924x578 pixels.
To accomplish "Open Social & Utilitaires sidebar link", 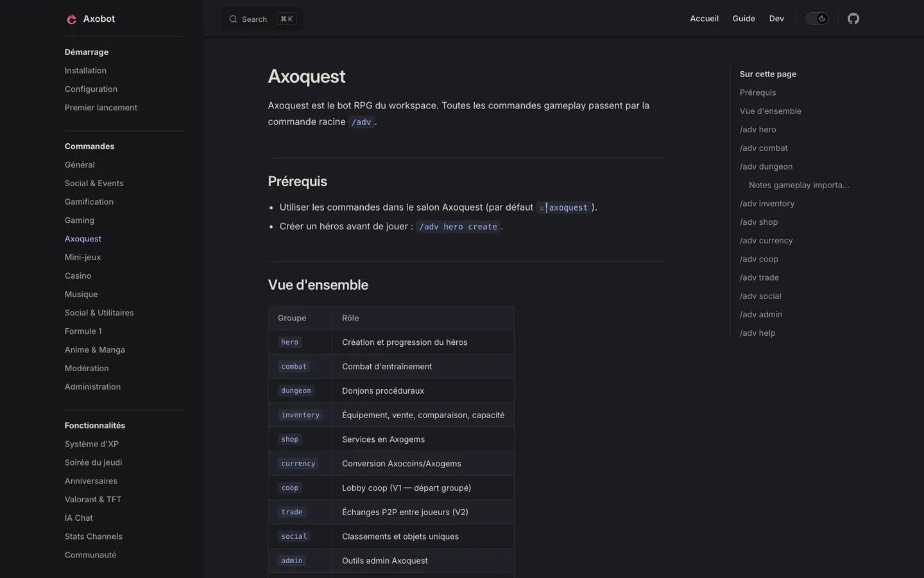I will click(99, 313).
